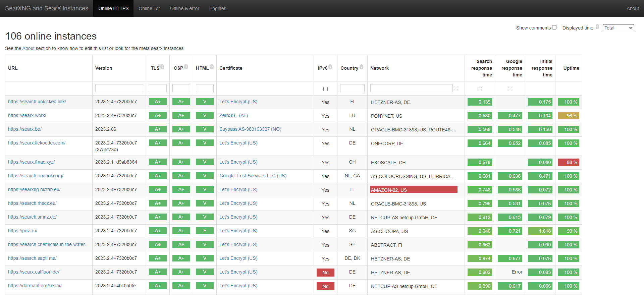The width and height of the screenshot is (644, 295).
Task: Focus the Network filter text box
Action: pyautogui.click(x=411, y=88)
